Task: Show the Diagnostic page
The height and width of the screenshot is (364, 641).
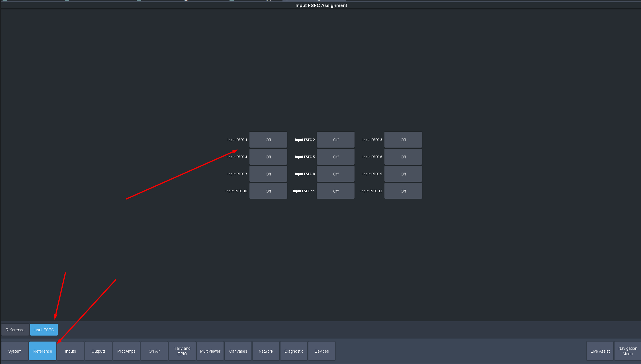Action: [294, 351]
